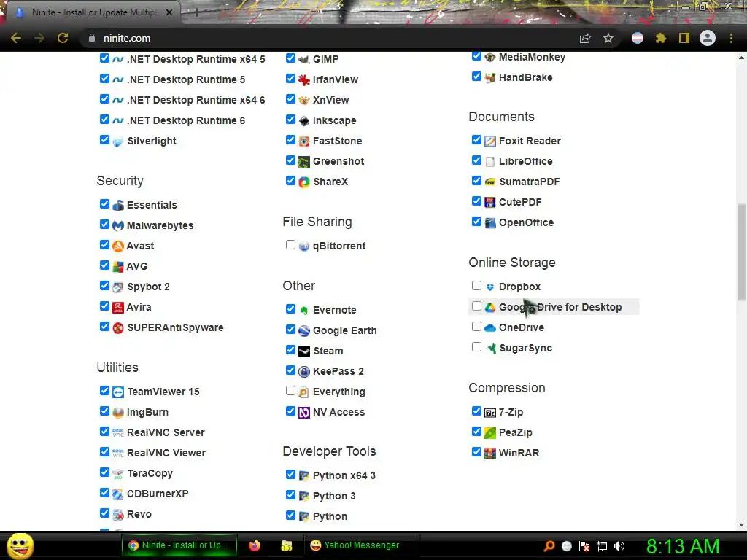Click the Inkscape icon
Viewport: 747px width, 560px height.
(x=303, y=120)
